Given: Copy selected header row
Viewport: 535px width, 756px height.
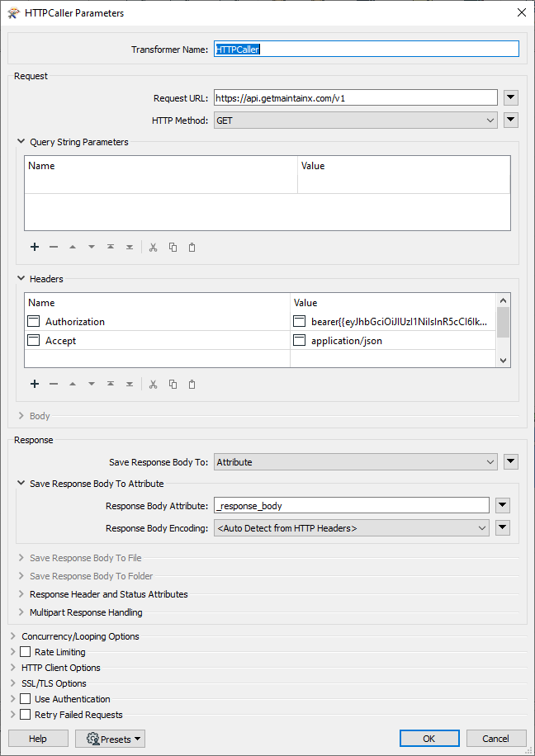Looking at the screenshot, I should 173,385.
